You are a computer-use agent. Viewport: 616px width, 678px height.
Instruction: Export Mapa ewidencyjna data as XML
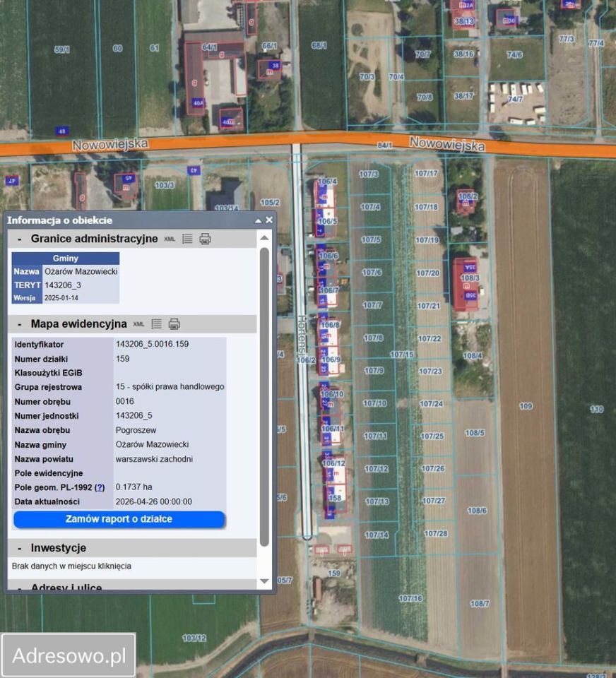pos(138,324)
